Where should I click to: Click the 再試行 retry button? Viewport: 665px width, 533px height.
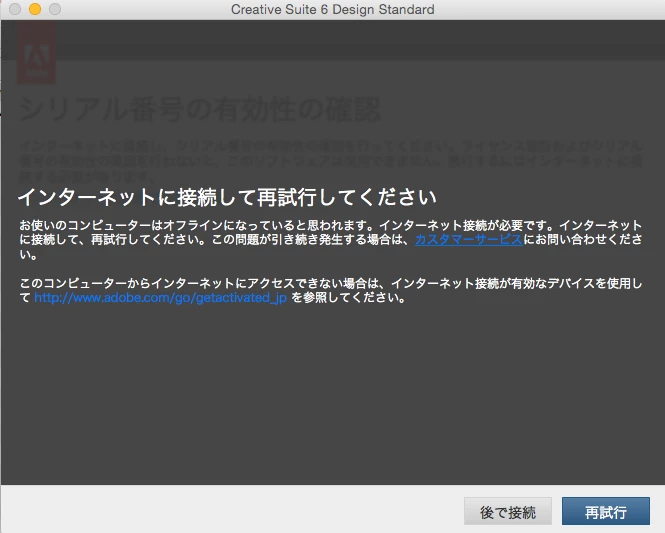pos(606,511)
